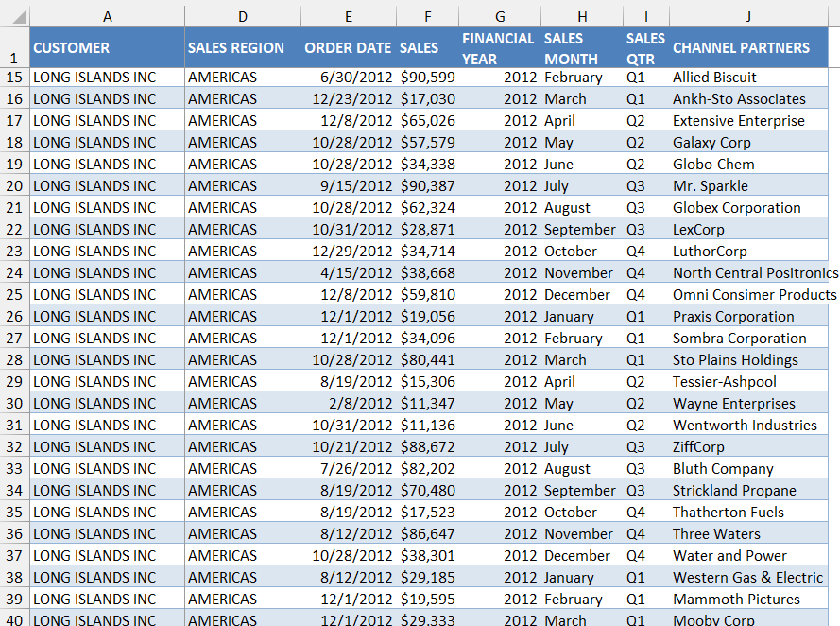Click the Mammoth Pictures cell
The width and height of the screenshot is (840, 626).
click(748, 600)
